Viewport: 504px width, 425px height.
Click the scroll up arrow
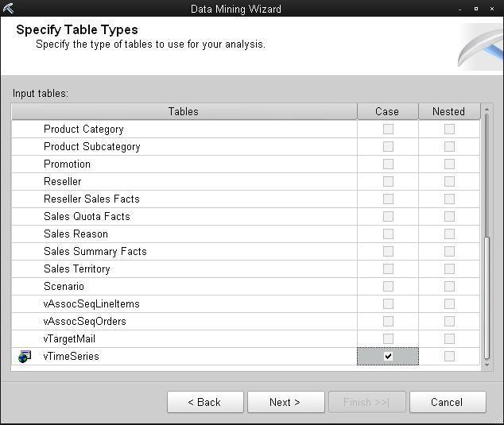[487, 110]
